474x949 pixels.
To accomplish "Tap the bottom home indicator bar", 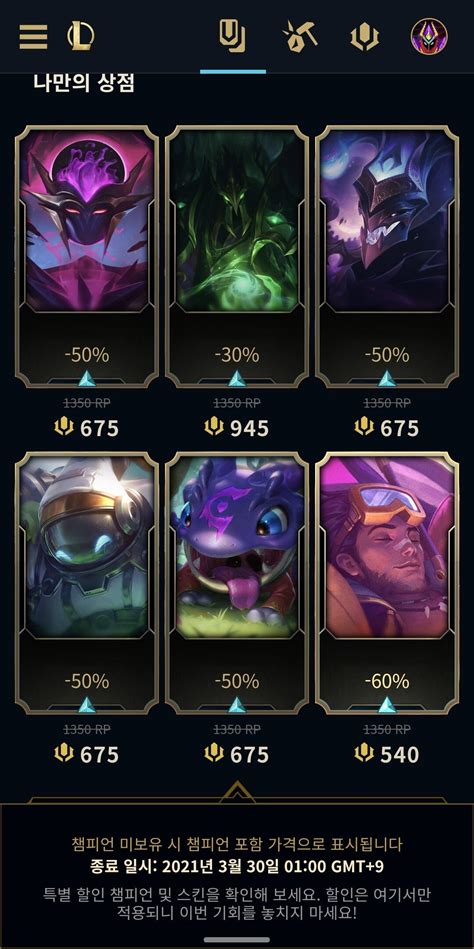I will click(x=237, y=940).
